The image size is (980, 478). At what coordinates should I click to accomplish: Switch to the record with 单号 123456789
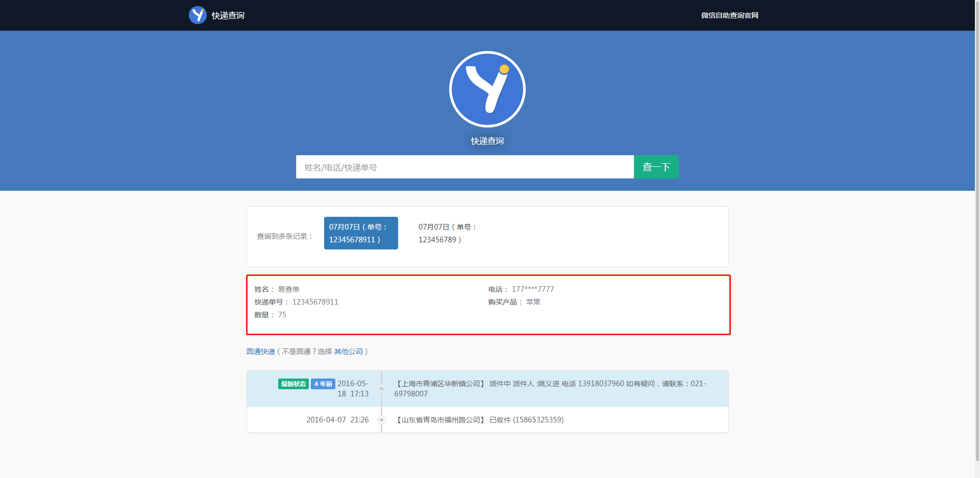coord(447,233)
